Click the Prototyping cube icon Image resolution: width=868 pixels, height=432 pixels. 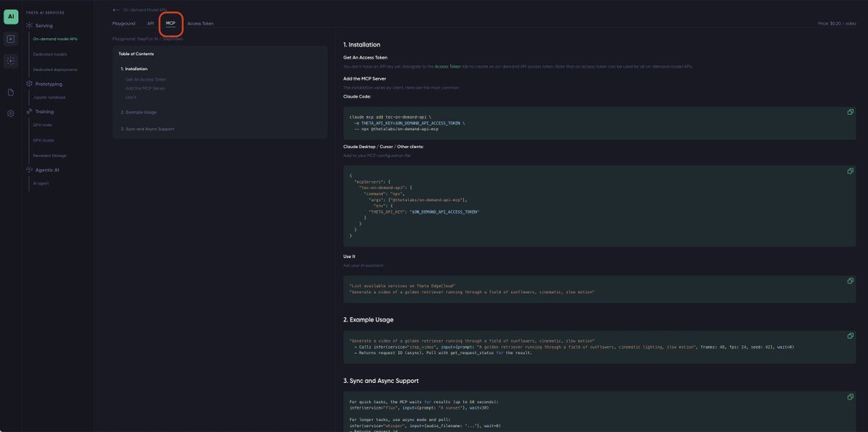pos(30,83)
